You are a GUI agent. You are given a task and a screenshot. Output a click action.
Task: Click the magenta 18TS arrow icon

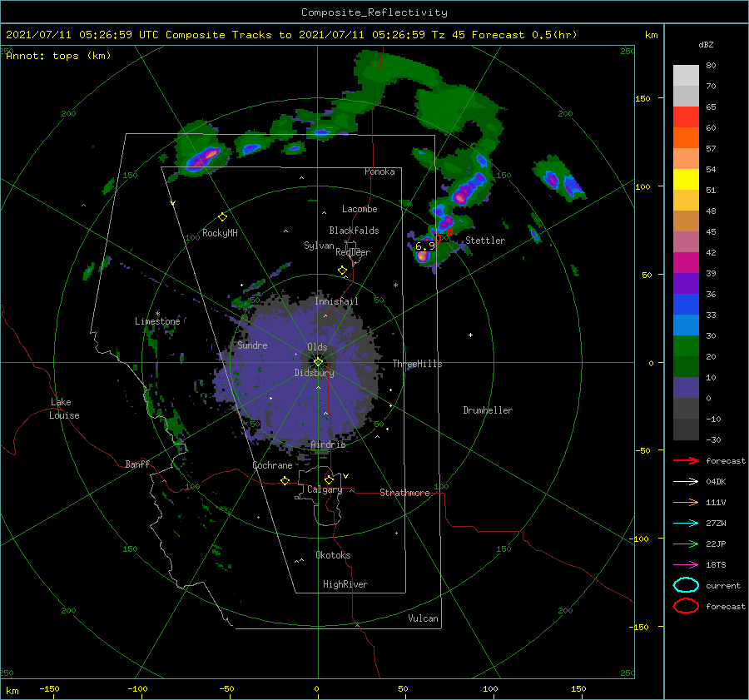pos(686,565)
